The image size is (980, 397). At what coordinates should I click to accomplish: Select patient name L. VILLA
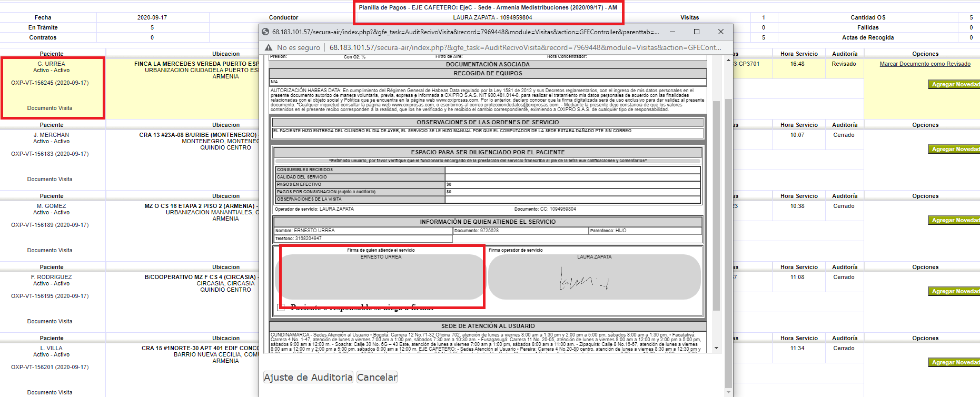[51, 348]
